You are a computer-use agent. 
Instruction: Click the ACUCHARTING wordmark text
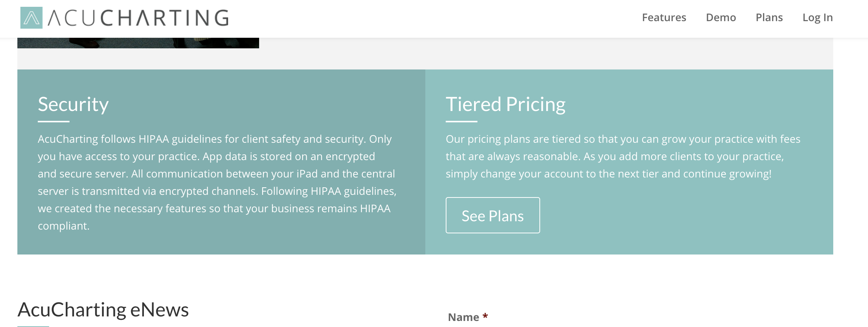(138, 18)
